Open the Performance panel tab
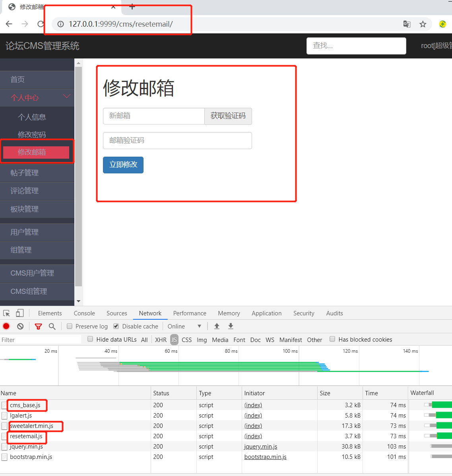 (190, 313)
